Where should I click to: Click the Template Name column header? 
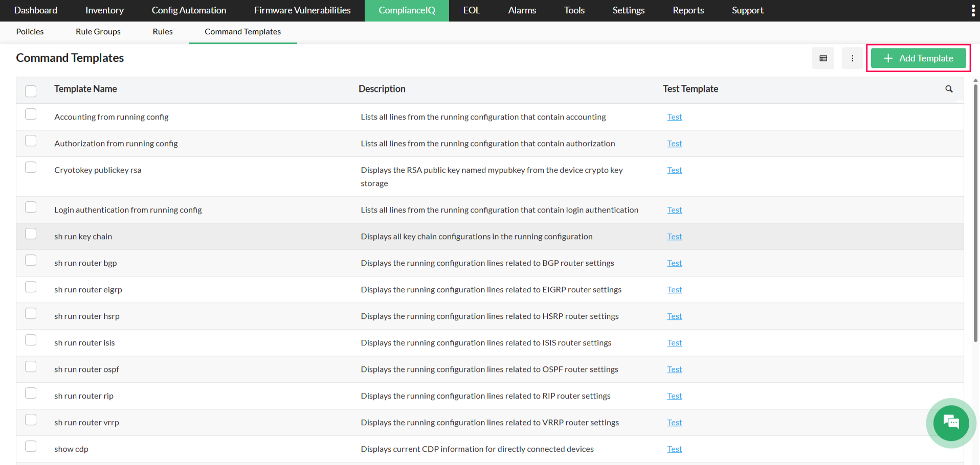(85, 89)
